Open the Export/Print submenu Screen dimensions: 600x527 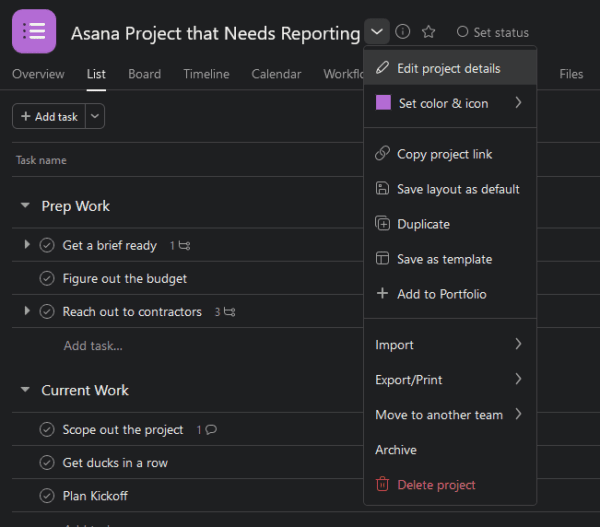tap(450, 380)
